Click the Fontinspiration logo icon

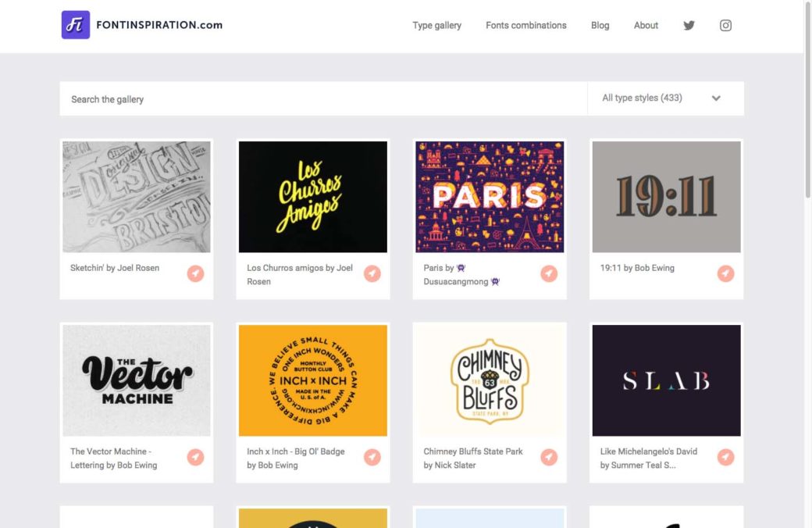76,25
